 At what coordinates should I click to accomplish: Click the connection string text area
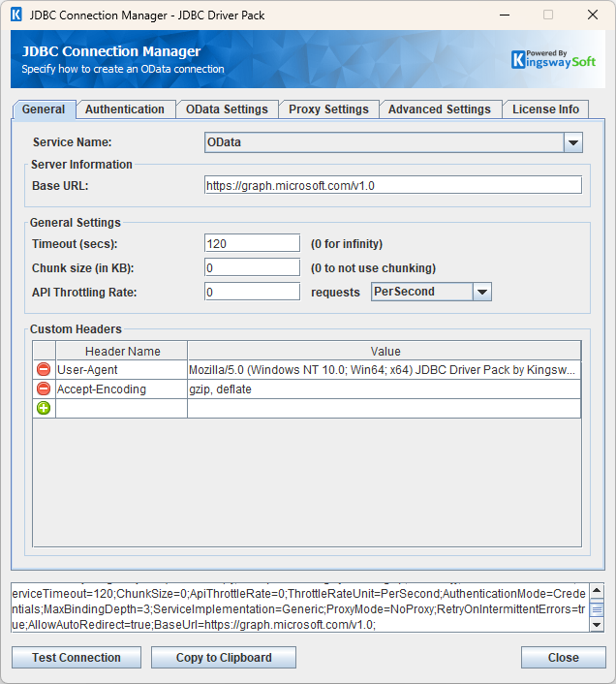click(x=300, y=607)
